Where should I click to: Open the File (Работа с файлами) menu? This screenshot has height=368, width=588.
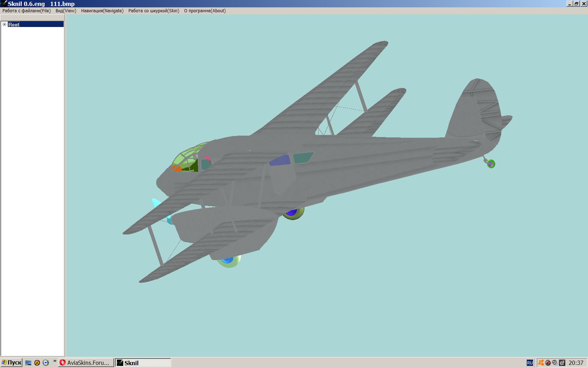pyautogui.click(x=27, y=11)
